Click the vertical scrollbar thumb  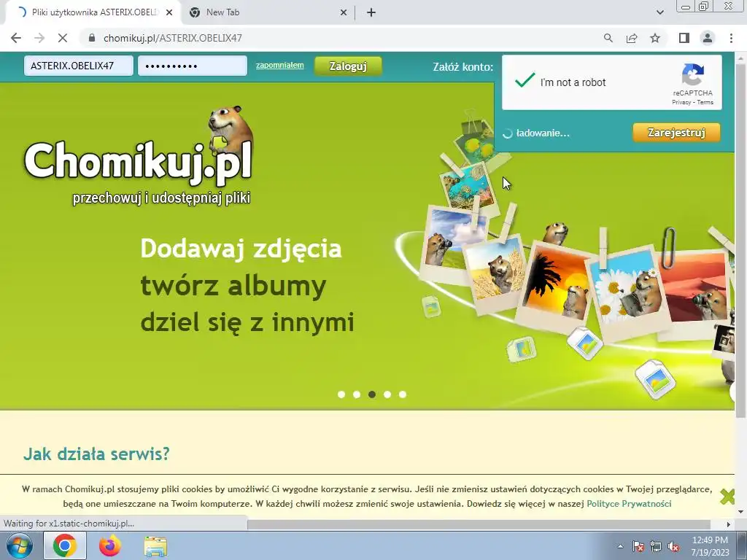[x=741, y=241]
